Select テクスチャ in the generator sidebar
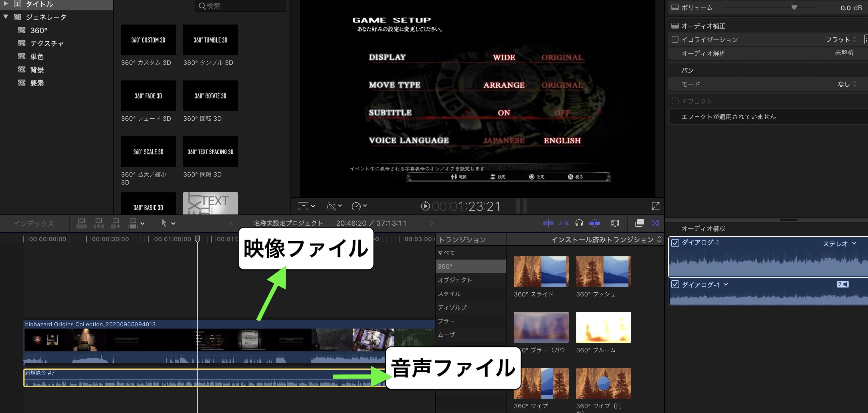Screen dimensions: 868x413 [47, 43]
